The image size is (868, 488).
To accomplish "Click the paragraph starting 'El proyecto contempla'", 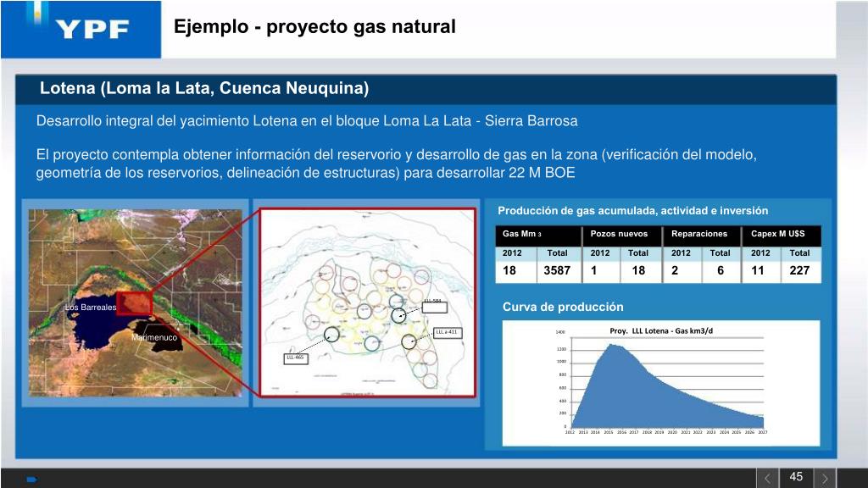I will click(x=397, y=164).
